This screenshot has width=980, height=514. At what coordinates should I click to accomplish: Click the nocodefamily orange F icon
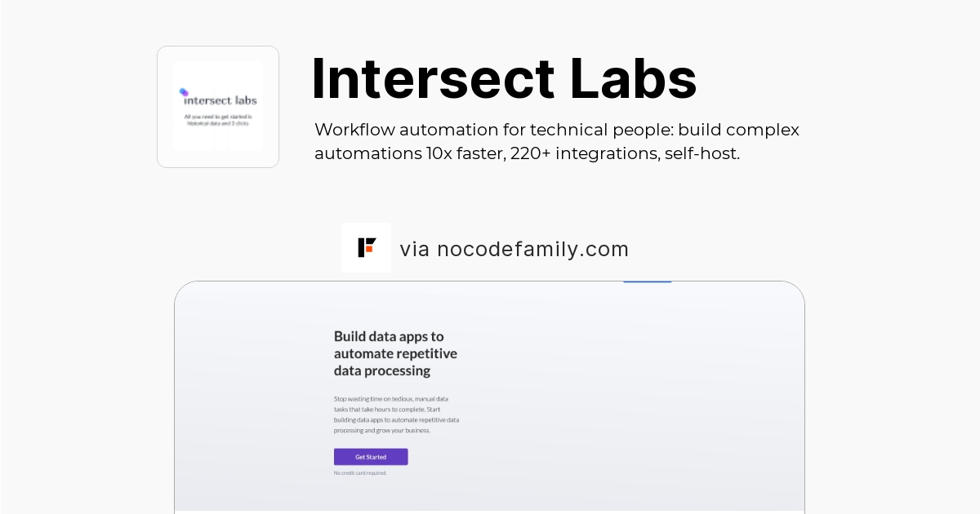click(366, 247)
